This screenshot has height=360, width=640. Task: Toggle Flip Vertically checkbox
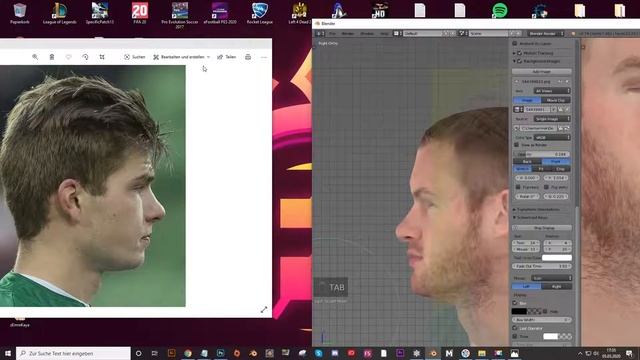(x=546, y=187)
